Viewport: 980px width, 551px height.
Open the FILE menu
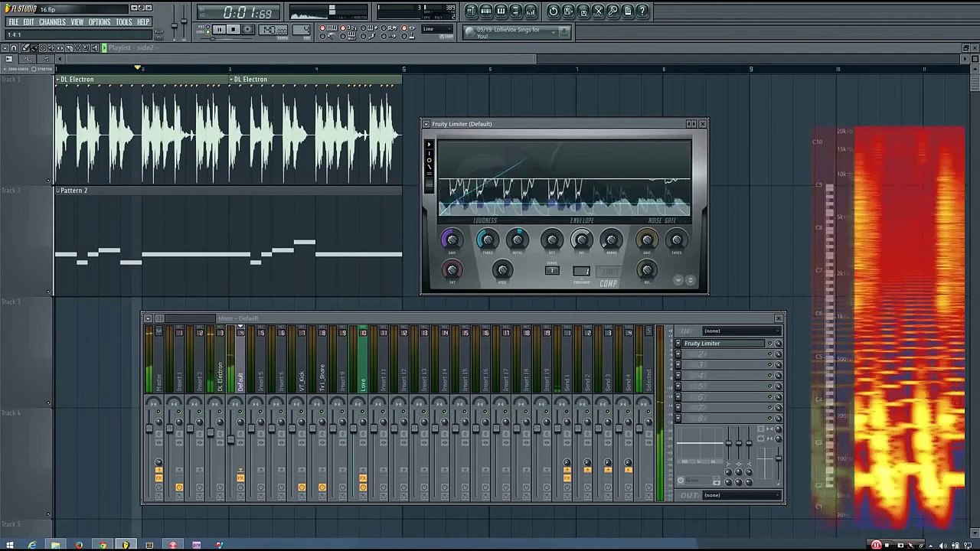14,22
